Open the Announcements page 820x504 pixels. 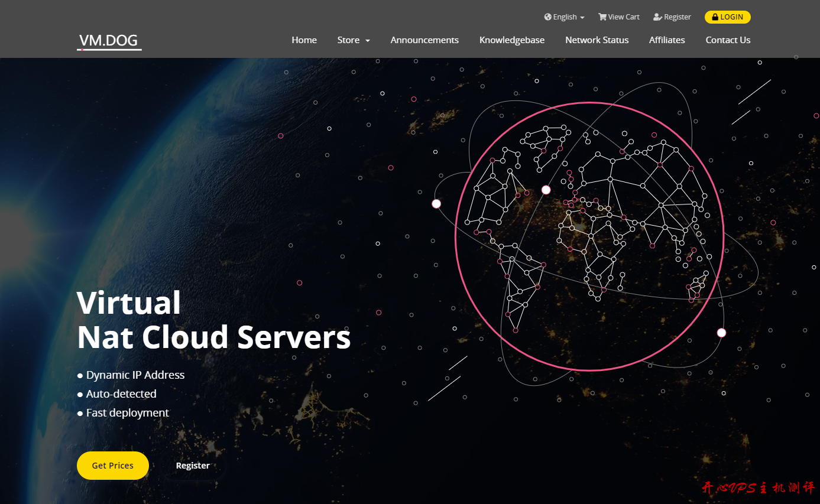424,40
